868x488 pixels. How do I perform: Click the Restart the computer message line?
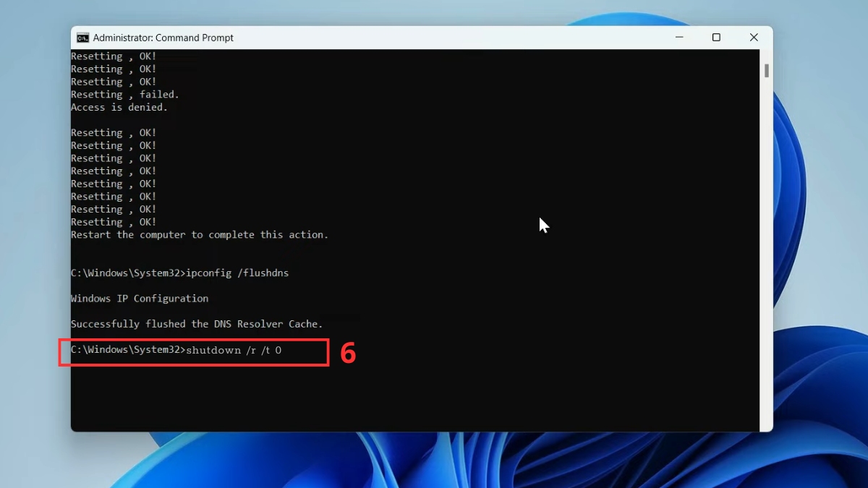pyautogui.click(x=199, y=234)
